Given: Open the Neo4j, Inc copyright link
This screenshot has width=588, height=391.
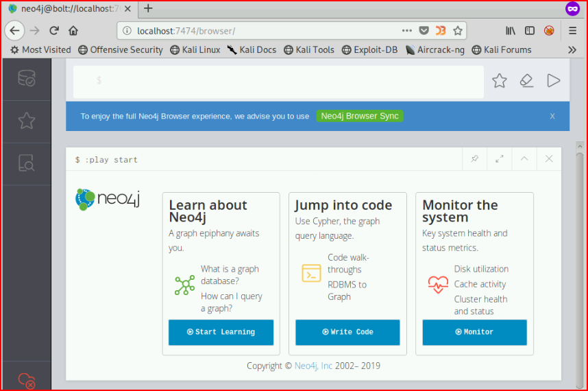Looking at the screenshot, I should [313, 366].
